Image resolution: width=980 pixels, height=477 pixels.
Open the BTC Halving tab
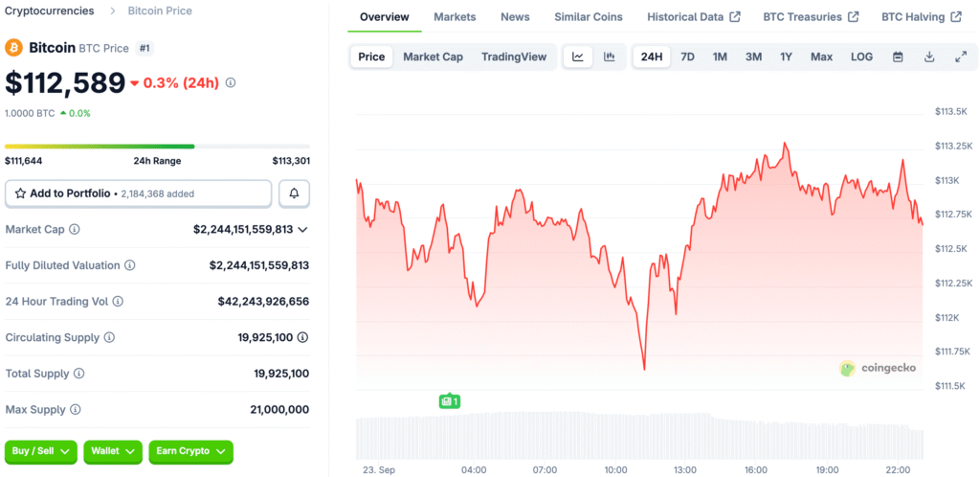pos(922,17)
